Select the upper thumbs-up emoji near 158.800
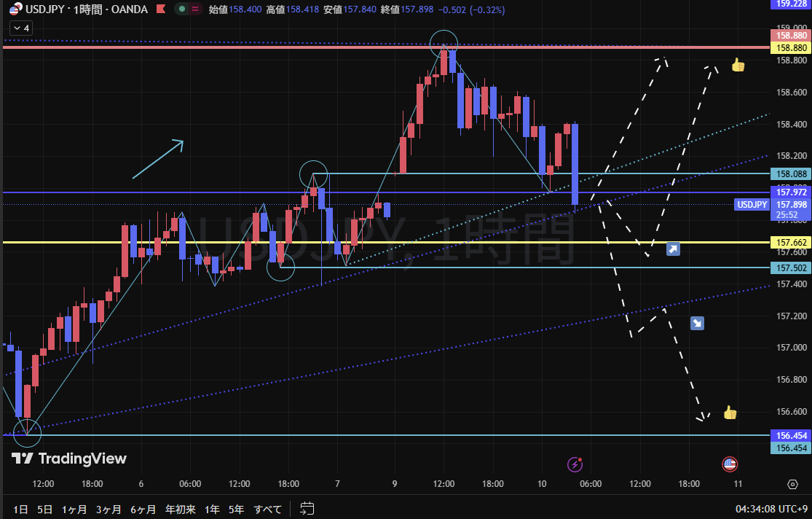The height and width of the screenshot is (519, 812). coord(738,65)
